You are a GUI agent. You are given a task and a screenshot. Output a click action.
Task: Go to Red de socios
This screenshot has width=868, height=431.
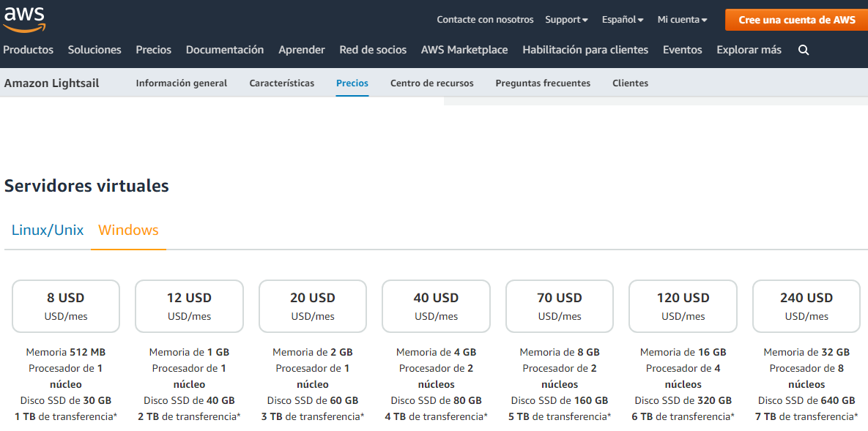click(373, 50)
